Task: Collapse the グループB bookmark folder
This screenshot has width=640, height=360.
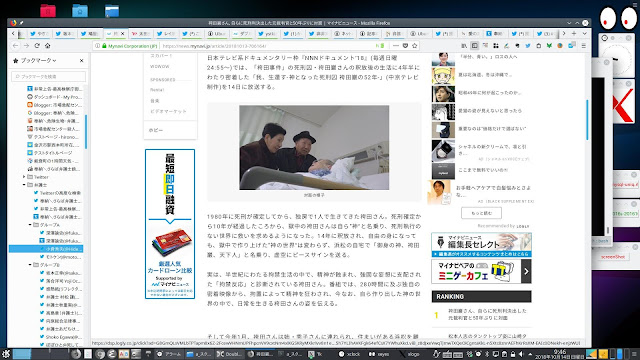Action: [30, 265]
